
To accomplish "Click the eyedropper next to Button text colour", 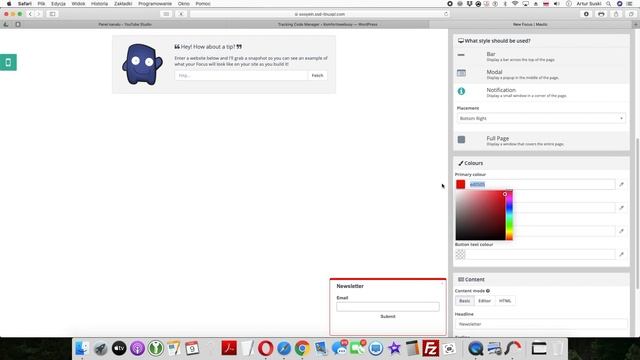I will point(621,254).
